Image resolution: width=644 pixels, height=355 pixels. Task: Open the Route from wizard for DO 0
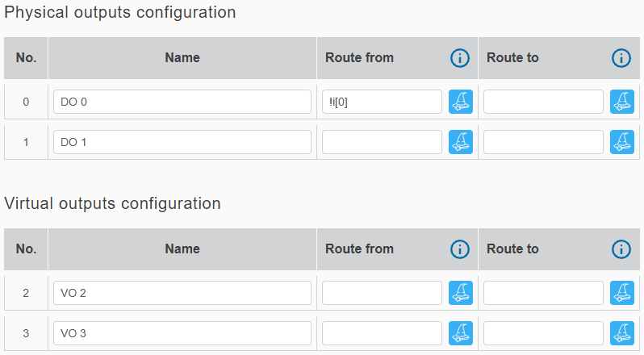pyautogui.click(x=461, y=102)
